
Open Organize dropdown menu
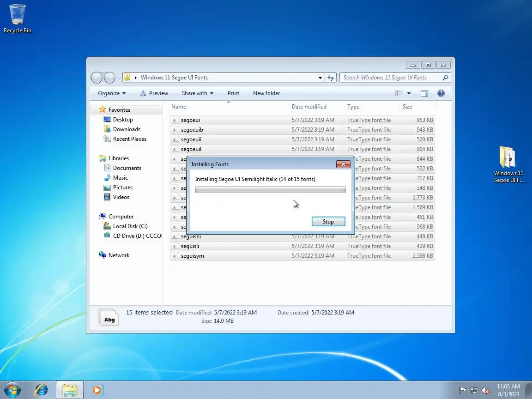click(x=112, y=93)
